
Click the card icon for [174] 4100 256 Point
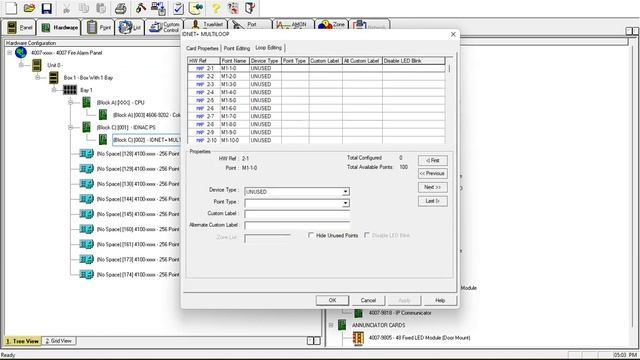pyautogui.click(x=87, y=274)
